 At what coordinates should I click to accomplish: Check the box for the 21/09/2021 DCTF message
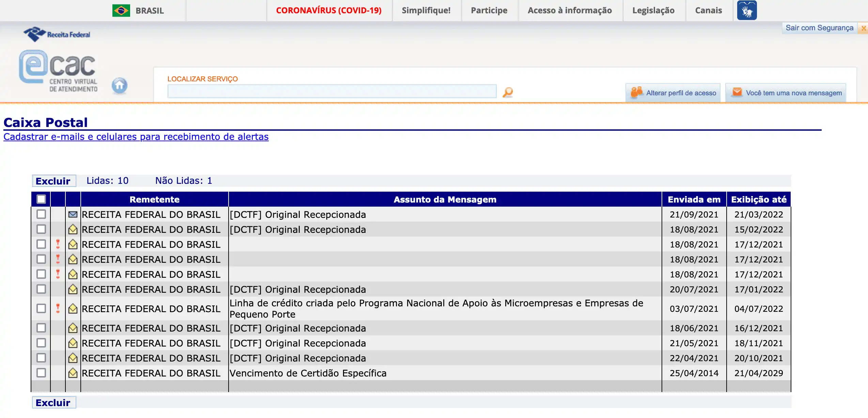coord(41,214)
